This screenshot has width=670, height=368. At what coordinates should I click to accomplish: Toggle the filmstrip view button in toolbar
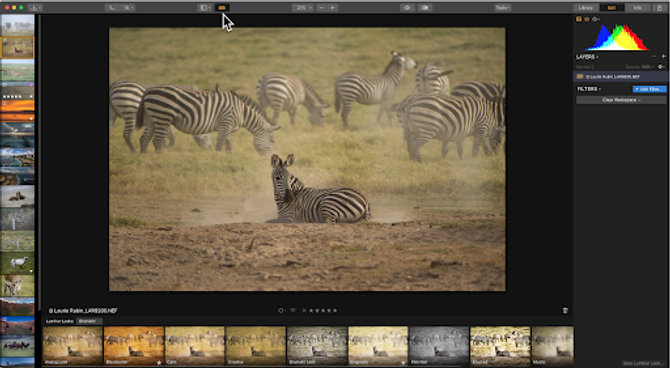pos(222,8)
